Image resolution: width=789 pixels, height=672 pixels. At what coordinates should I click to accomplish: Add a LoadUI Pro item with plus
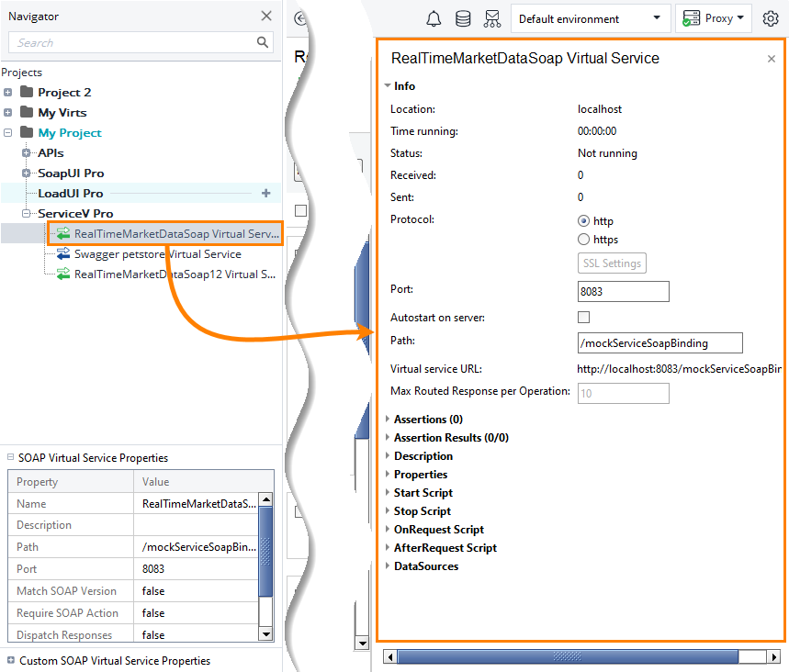pyautogui.click(x=265, y=193)
